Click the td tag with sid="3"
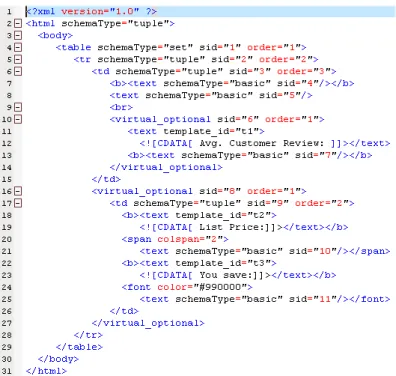The height and width of the screenshot is (376, 396). coord(214,71)
